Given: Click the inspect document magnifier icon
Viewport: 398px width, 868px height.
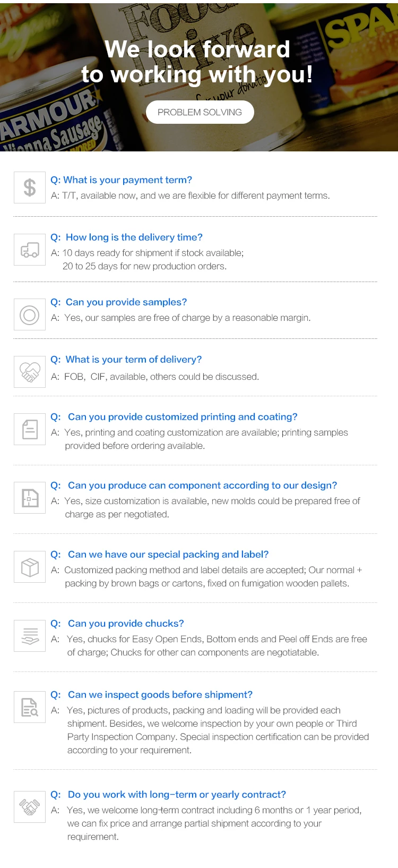Looking at the screenshot, I should tap(30, 707).
